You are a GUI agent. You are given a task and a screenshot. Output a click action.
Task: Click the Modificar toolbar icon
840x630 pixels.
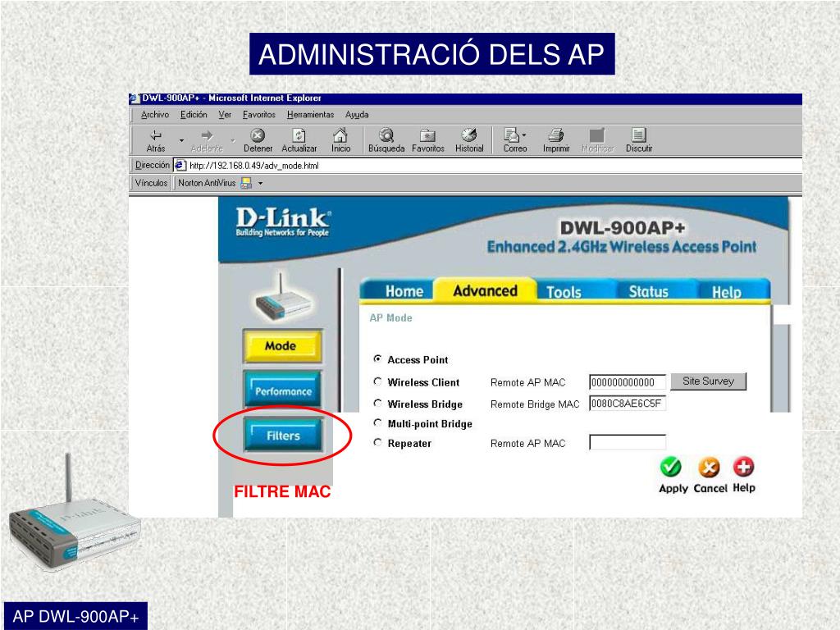[597, 135]
